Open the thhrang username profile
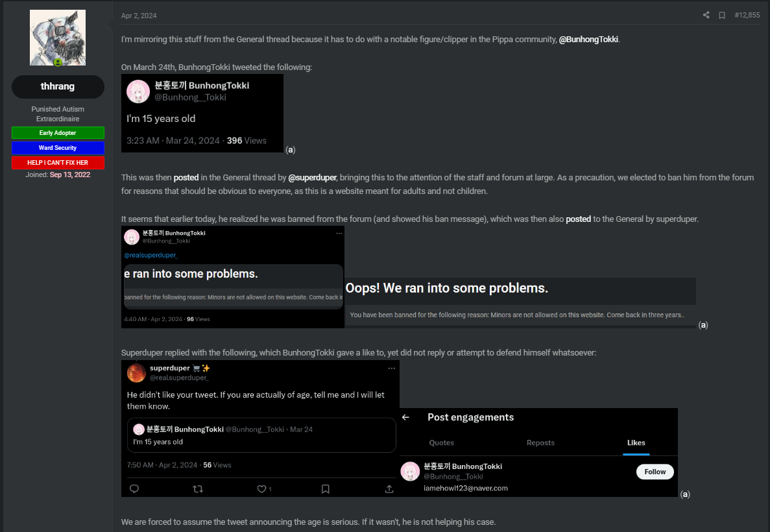 click(58, 86)
